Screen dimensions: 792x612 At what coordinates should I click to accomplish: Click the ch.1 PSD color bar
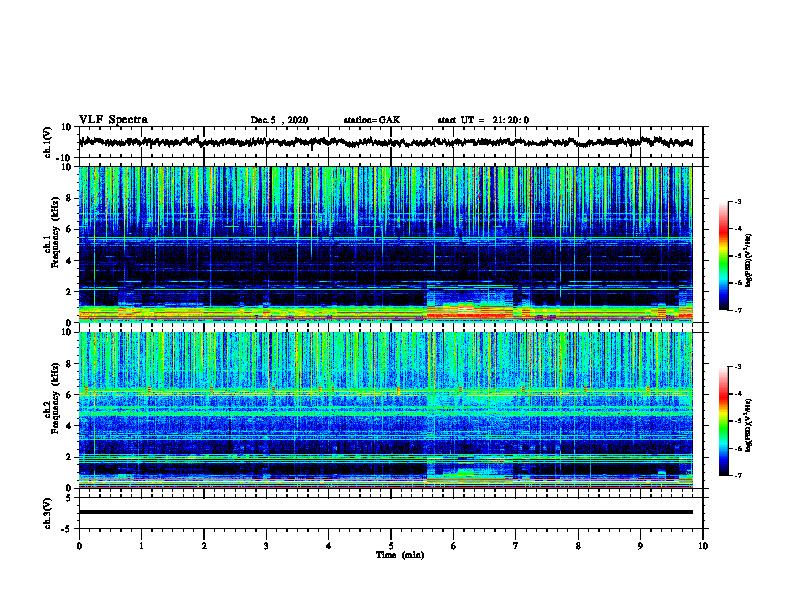point(724,256)
